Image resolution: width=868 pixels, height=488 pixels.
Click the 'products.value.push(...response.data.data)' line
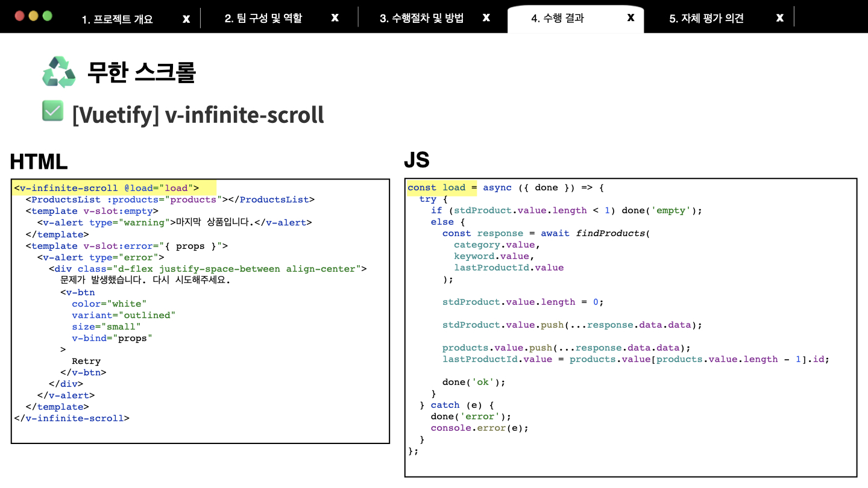coord(567,348)
